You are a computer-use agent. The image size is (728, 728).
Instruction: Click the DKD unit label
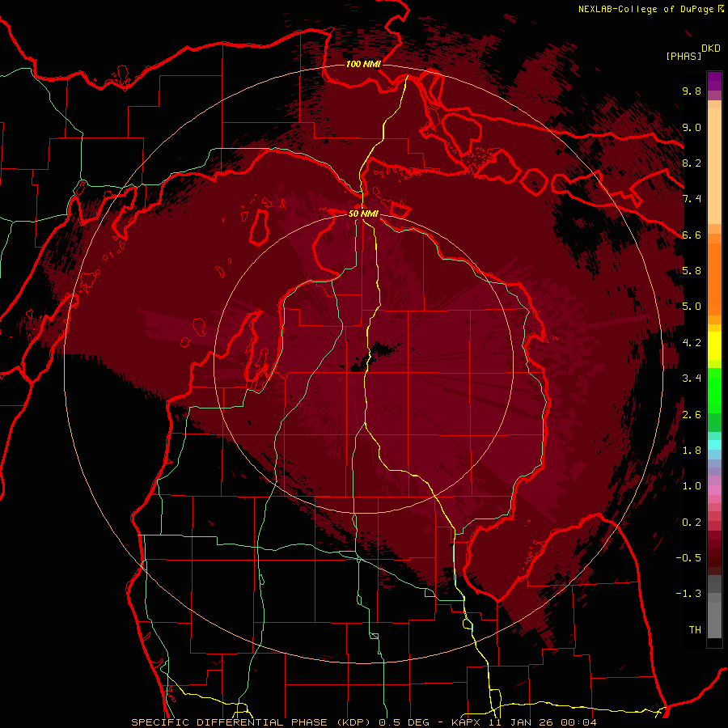(711, 49)
